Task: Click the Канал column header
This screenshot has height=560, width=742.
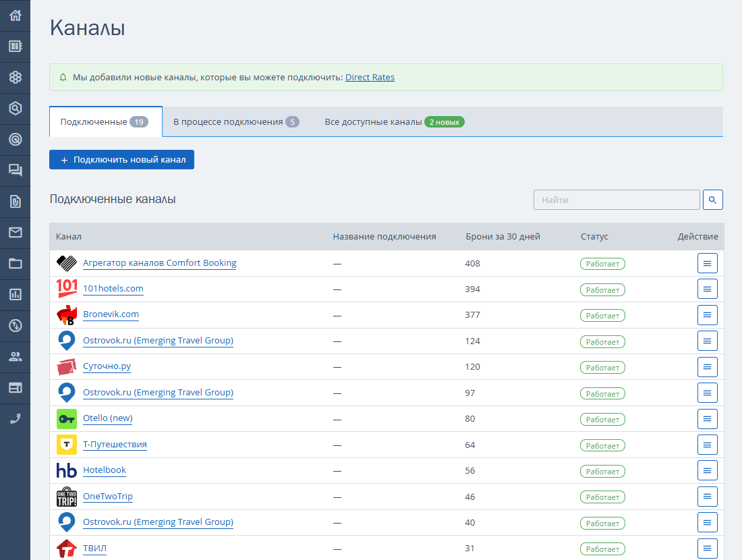Action: point(69,236)
